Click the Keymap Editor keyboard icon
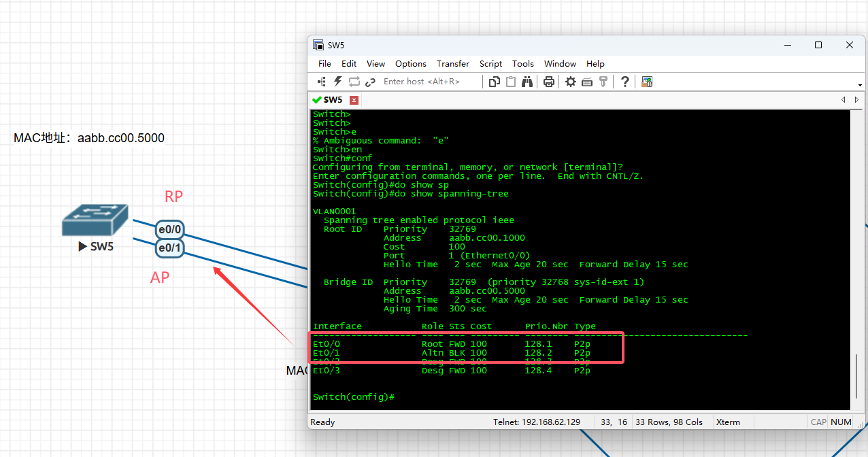Image resolution: width=868 pixels, height=457 pixels. click(586, 82)
